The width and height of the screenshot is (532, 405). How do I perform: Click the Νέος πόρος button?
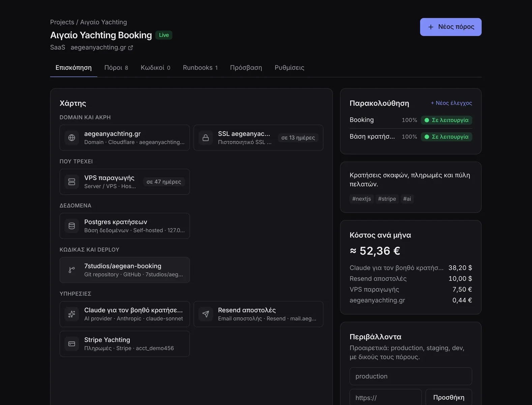coord(450,27)
